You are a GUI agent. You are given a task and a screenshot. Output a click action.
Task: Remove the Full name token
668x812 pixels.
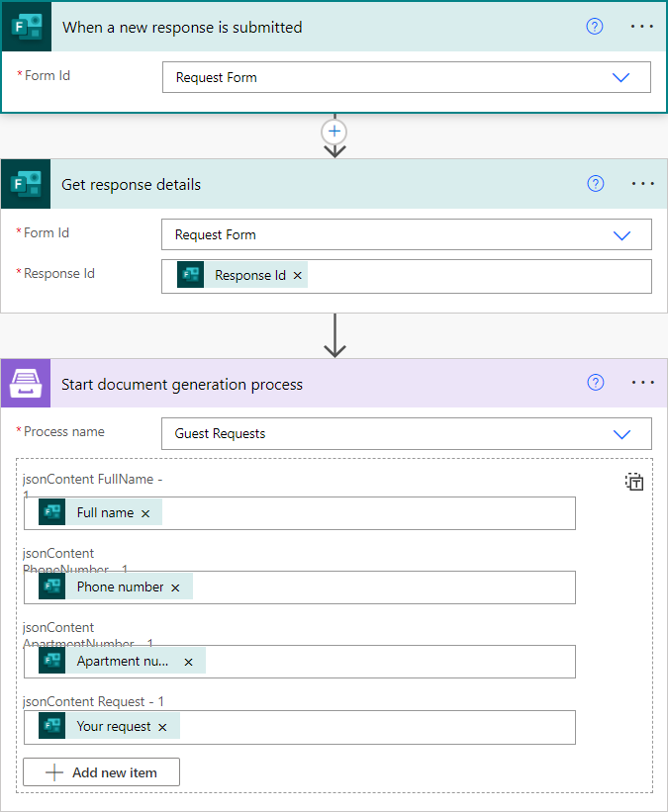(x=145, y=513)
